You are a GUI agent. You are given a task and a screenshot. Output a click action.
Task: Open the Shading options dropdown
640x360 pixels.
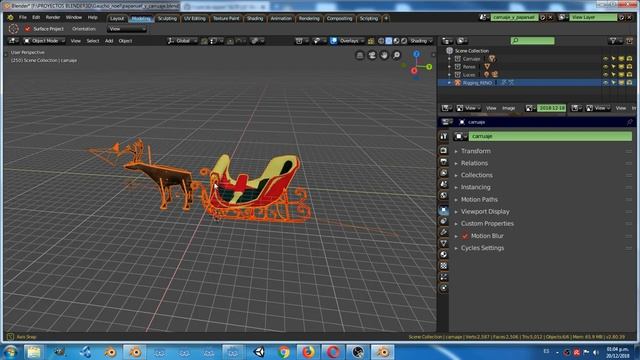pyautogui.click(x=421, y=41)
